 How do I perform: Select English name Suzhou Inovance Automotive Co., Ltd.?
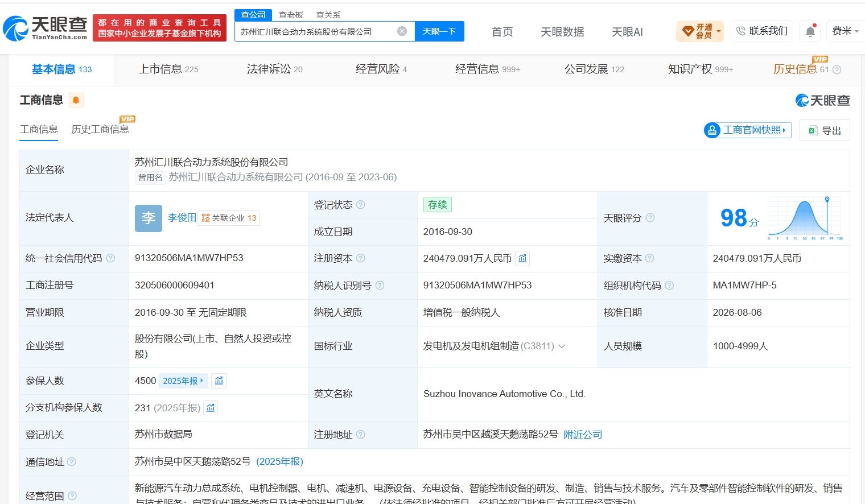click(x=504, y=394)
